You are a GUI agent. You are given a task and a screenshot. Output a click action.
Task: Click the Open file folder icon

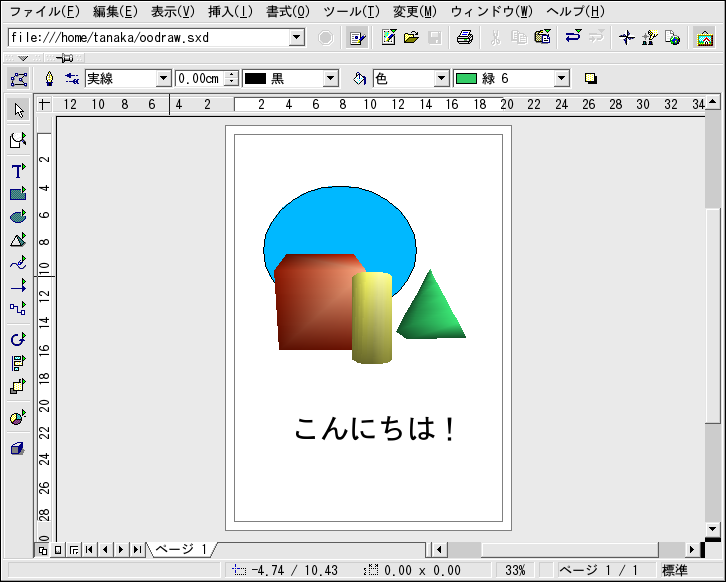(410, 38)
